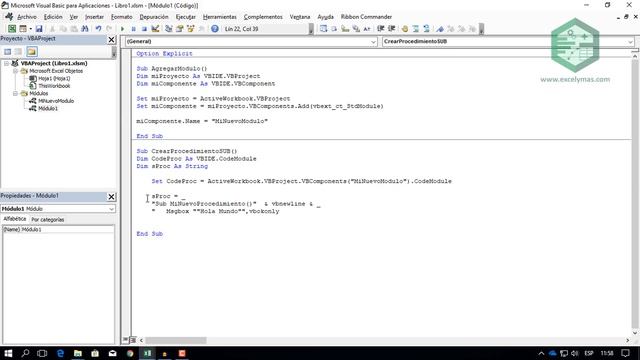Click the code window scroll-down arrow
The height and width of the screenshot is (360, 640).
pyautogui.click(x=635, y=333)
